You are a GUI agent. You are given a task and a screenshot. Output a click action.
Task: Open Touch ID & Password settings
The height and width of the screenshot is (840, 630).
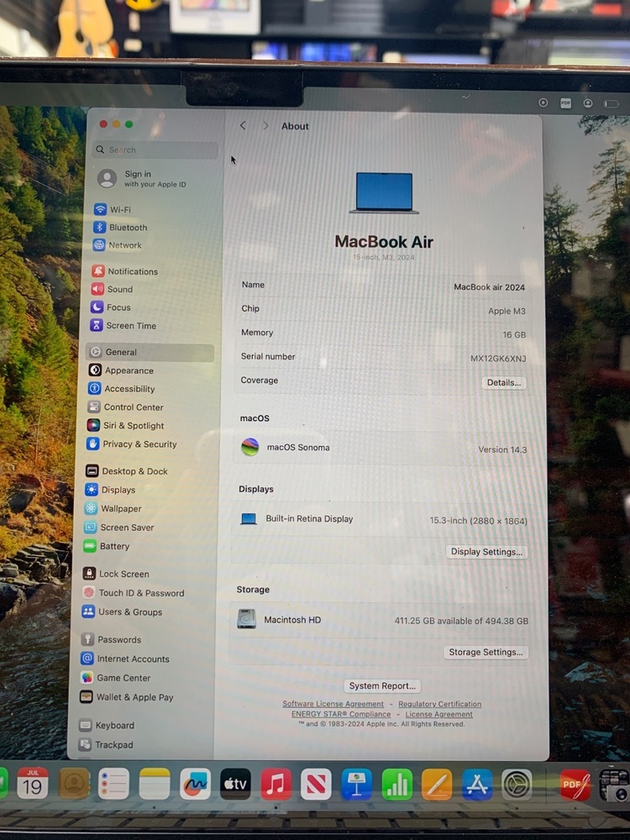click(x=134, y=593)
